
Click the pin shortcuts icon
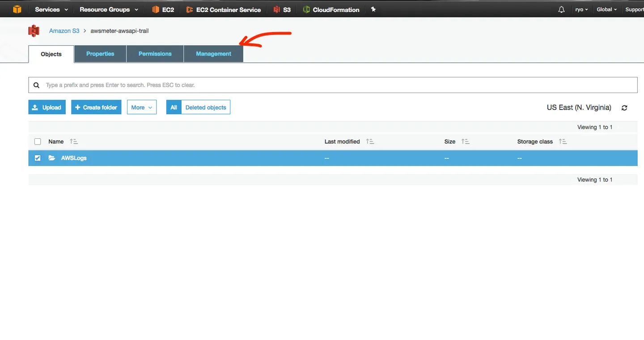tap(373, 9)
